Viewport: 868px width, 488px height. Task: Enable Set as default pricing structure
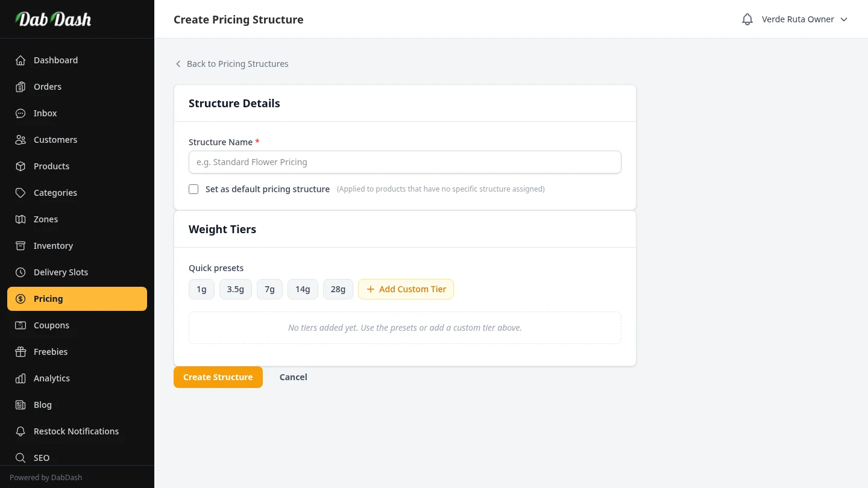point(193,189)
